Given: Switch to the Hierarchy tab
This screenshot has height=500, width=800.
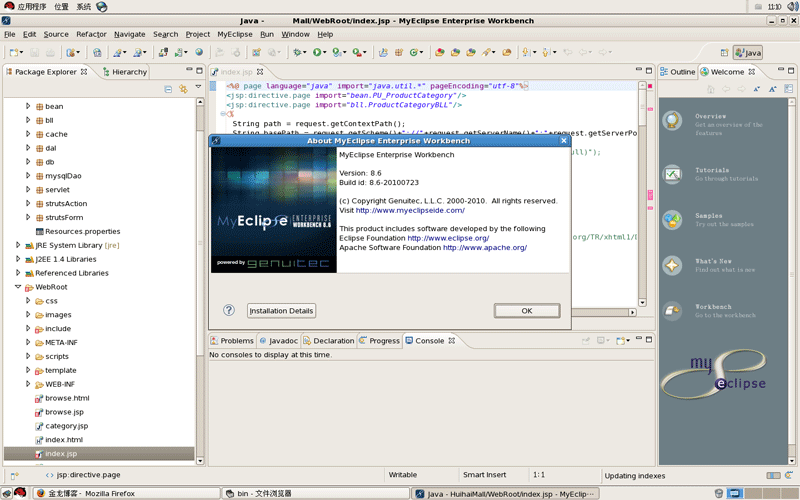Looking at the screenshot, I should (124, 72).
